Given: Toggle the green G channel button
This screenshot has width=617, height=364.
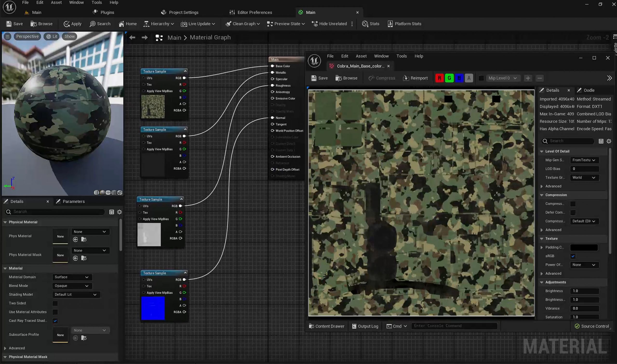Looking at the screenshot, I should (449, 78).
